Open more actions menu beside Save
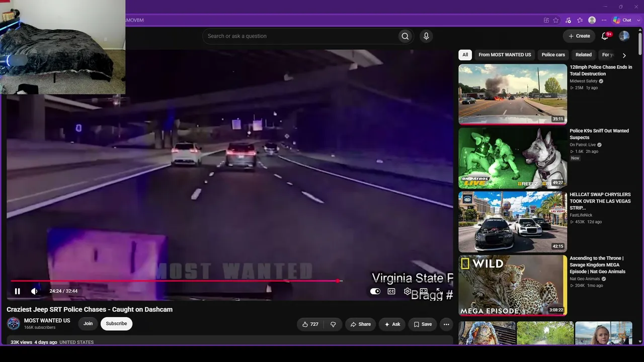644x362 pixels. tap(446, 324)
